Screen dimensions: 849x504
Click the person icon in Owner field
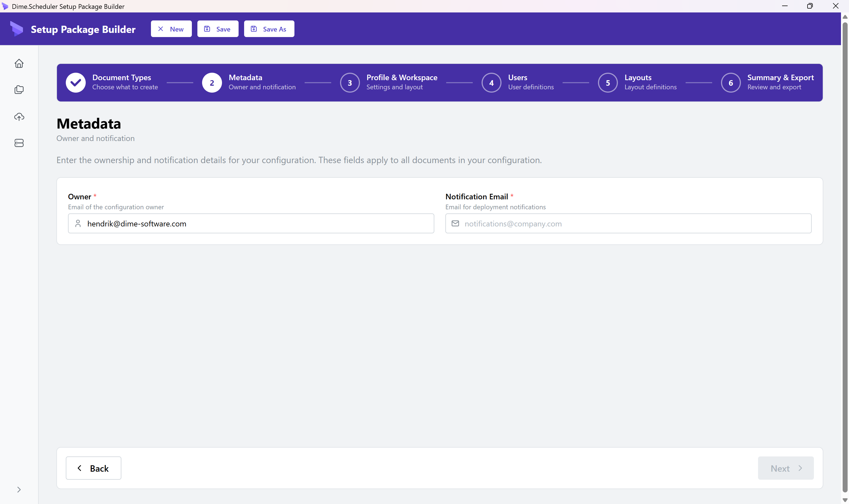coord(78,223)
